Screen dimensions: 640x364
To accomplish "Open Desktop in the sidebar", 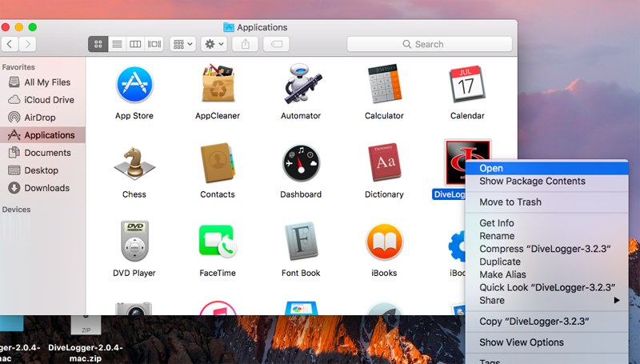I will pos(42,170).
